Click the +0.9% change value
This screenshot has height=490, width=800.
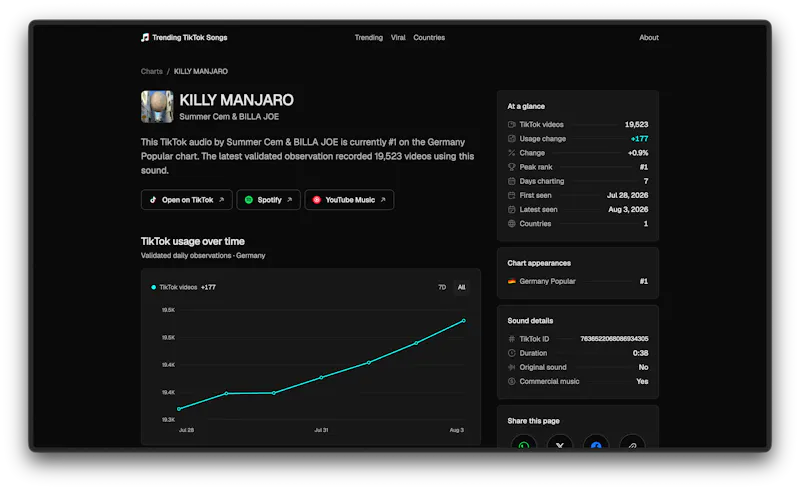click(x=638, y=153)
